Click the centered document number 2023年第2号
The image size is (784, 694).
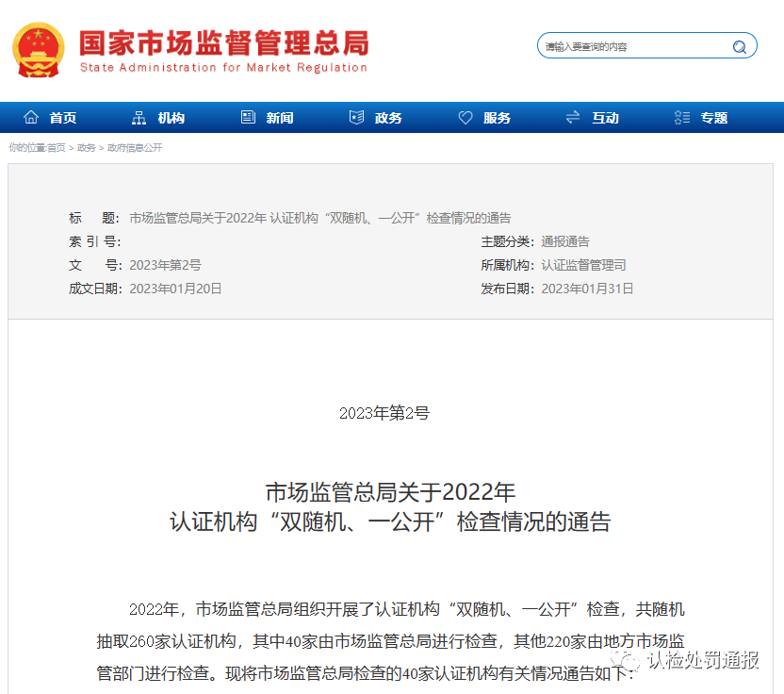(x=384, y=413)
